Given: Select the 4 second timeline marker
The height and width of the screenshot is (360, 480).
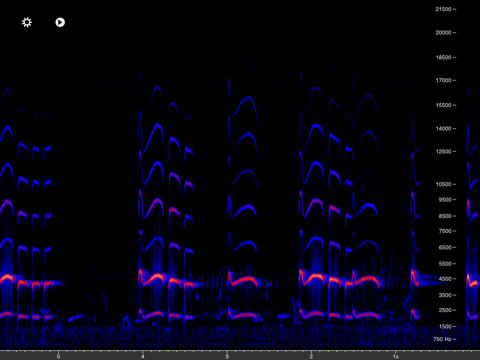Looking at the screenshot, I should (x=143, y=356).
